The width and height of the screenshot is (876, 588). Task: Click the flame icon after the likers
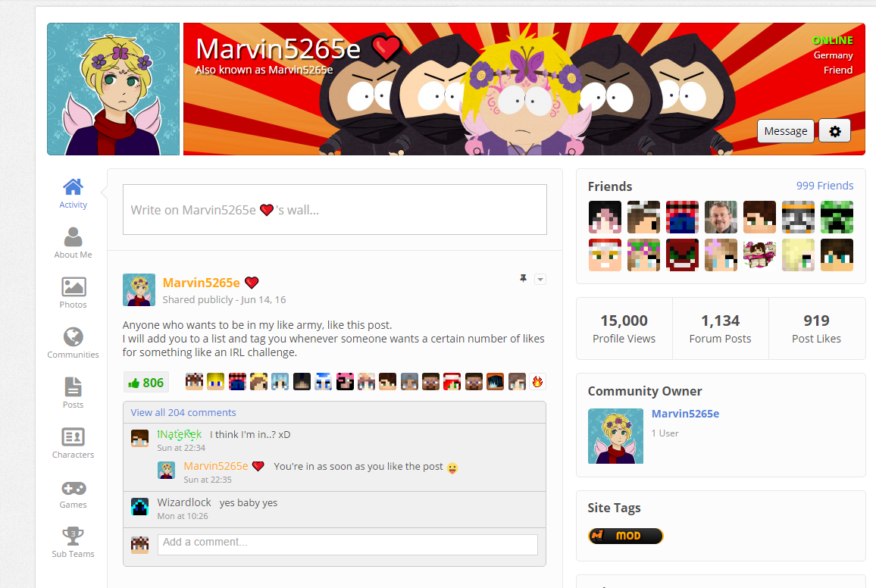click(537, 382)
